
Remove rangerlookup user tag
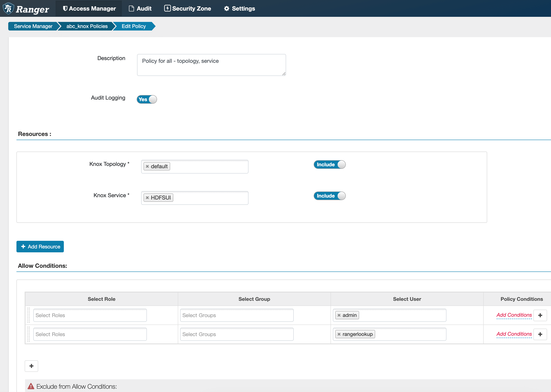point(339,334)
